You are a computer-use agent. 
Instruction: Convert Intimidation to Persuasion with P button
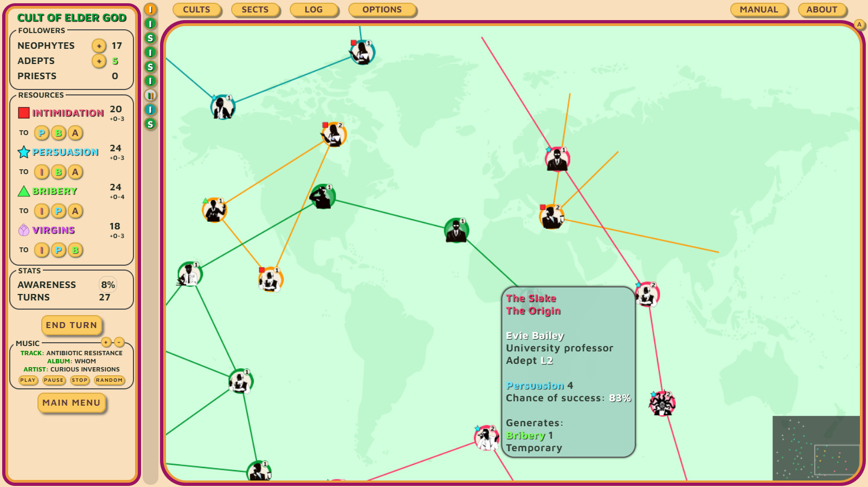coord(42,133)
